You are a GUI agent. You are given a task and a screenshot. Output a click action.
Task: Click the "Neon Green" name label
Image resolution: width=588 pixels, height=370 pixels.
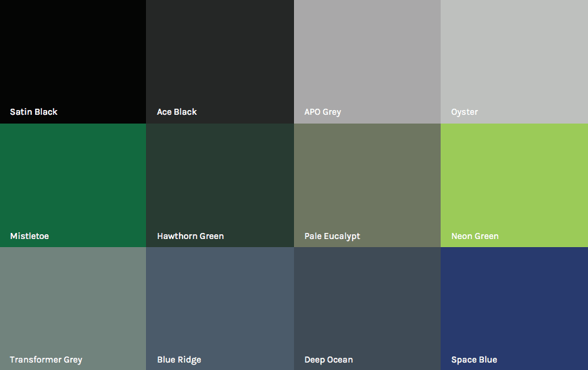coord(475,236)
